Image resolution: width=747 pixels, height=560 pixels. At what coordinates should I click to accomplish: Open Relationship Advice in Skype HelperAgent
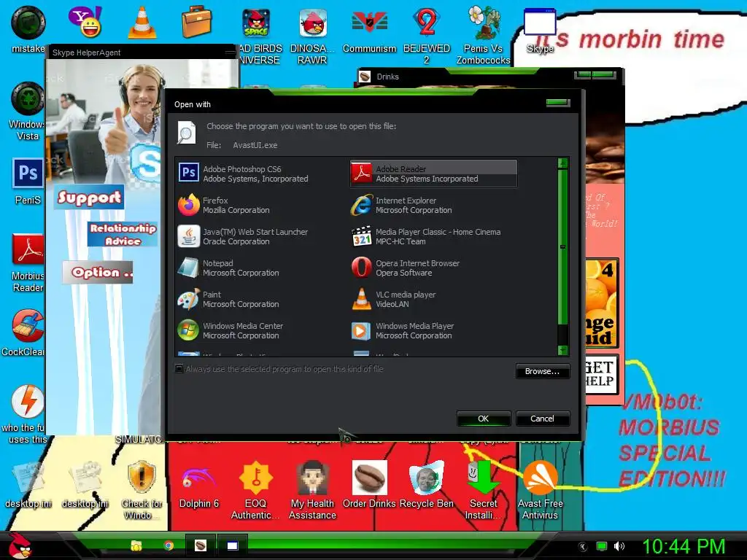click(123, 234)
